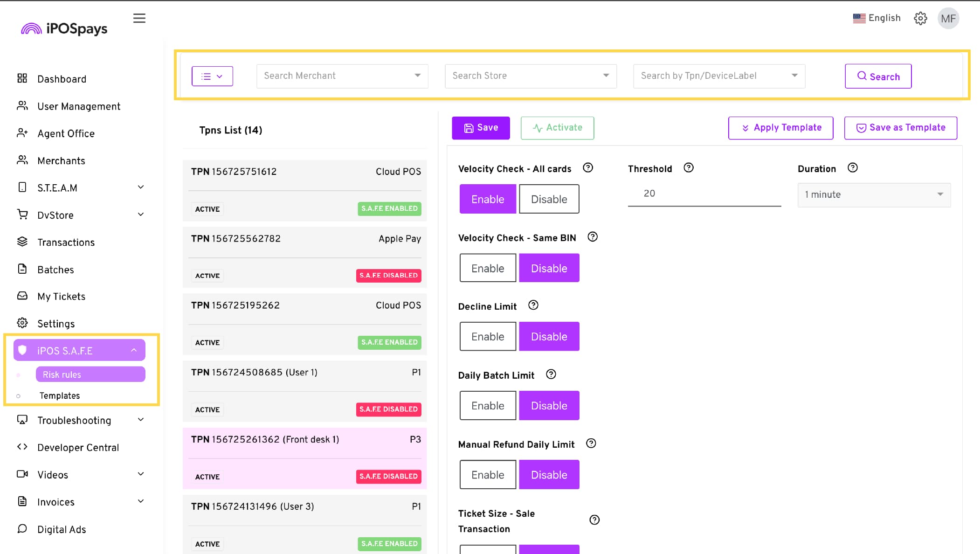
Task: Click the Apply Template button
Action: pyautogui.click(x=780, y=128)
